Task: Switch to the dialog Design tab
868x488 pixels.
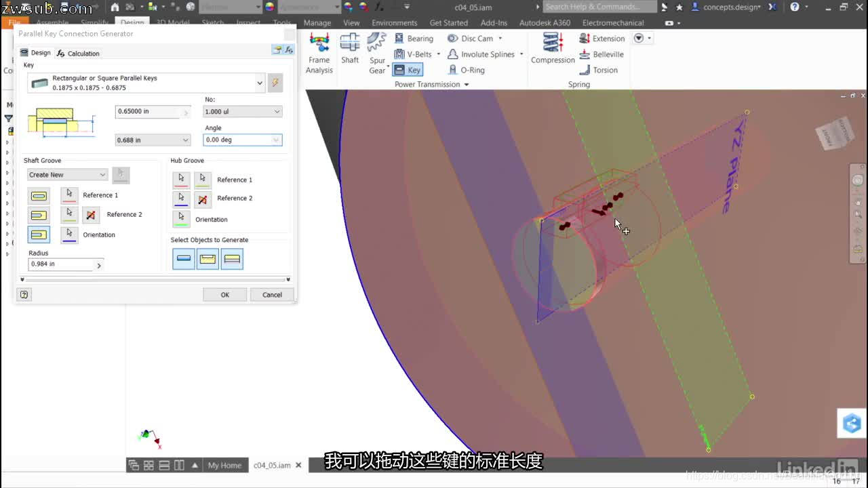Action: point(35,53)
